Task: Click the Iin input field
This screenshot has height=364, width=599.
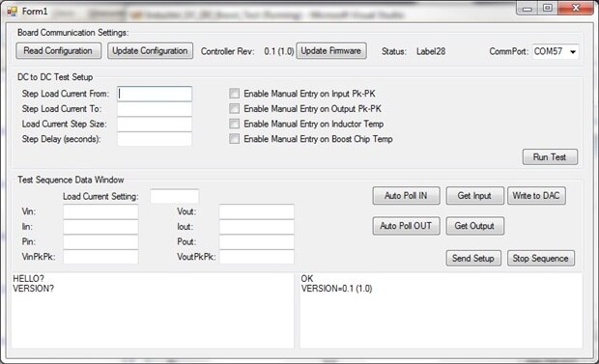Action: click(100, 227)
